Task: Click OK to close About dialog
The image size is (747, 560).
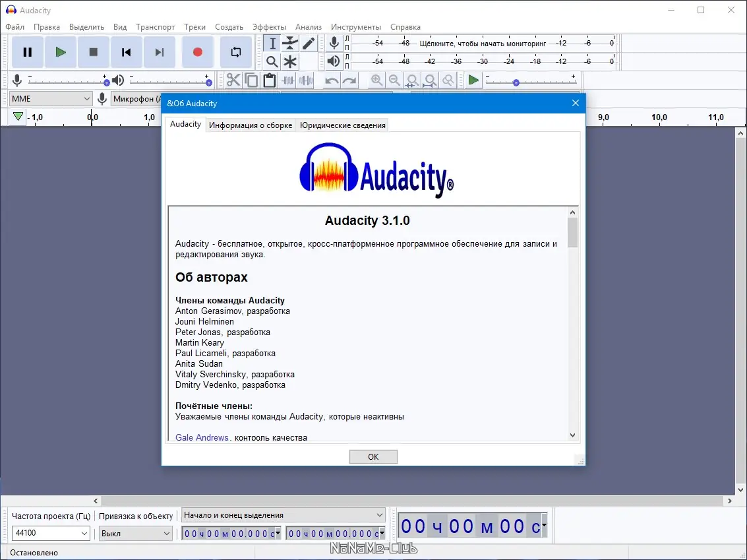Action: (x=373, y=456)
